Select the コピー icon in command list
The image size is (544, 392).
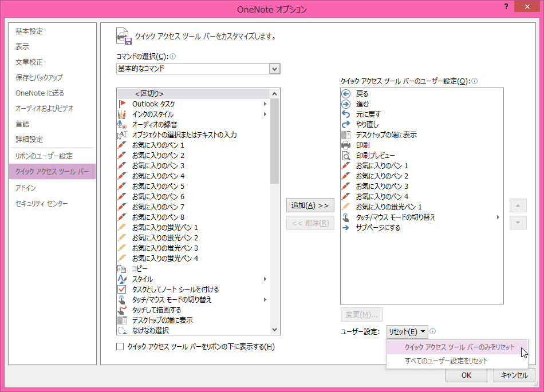pyautogui.click(x=122, y=268)
